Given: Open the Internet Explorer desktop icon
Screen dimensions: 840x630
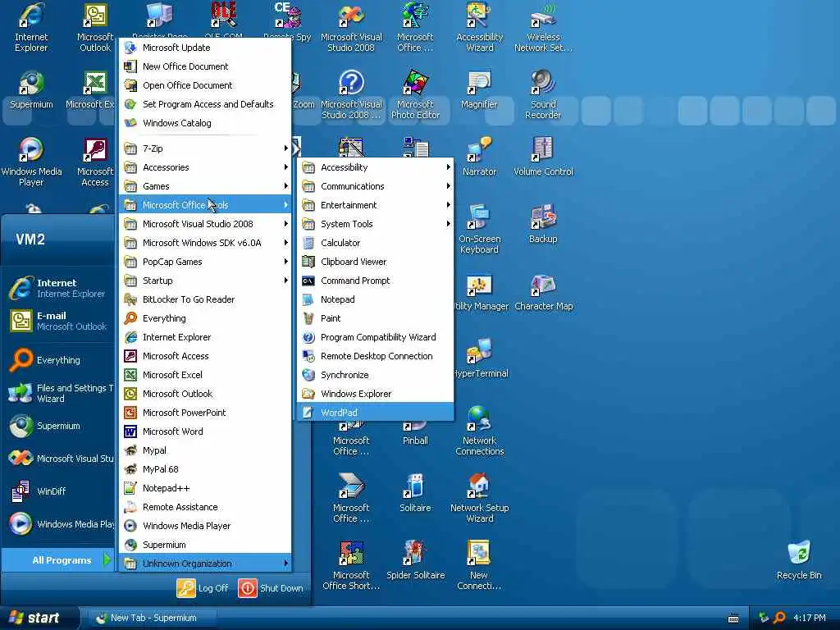Looking at the screenshot, I should 31,27.
